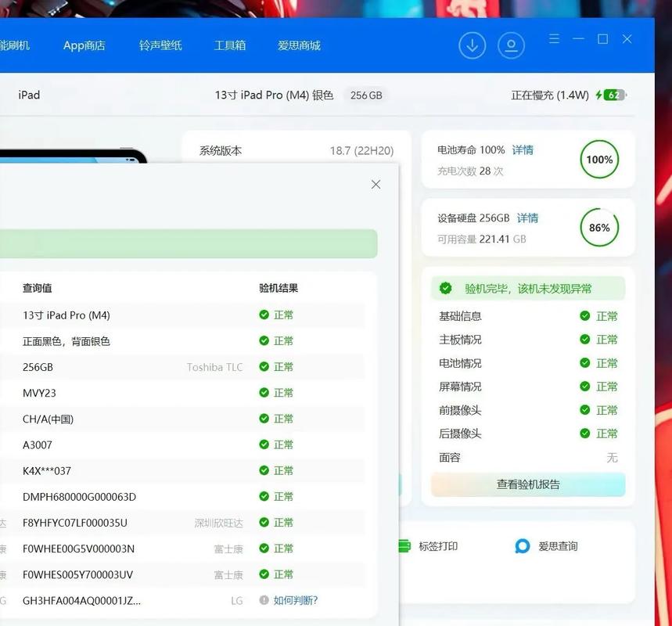
Task: Click the 爱思查询 icon
Action: coord(523,546)
